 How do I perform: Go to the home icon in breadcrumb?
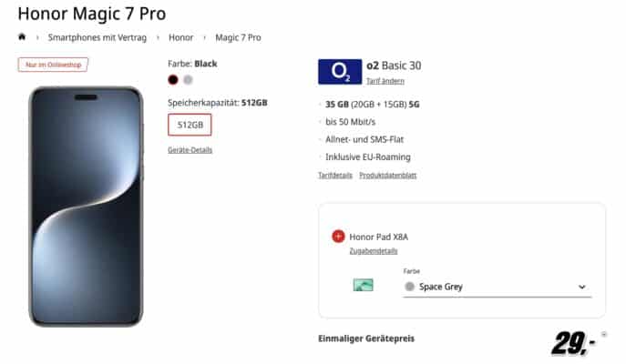pos(22,37)
